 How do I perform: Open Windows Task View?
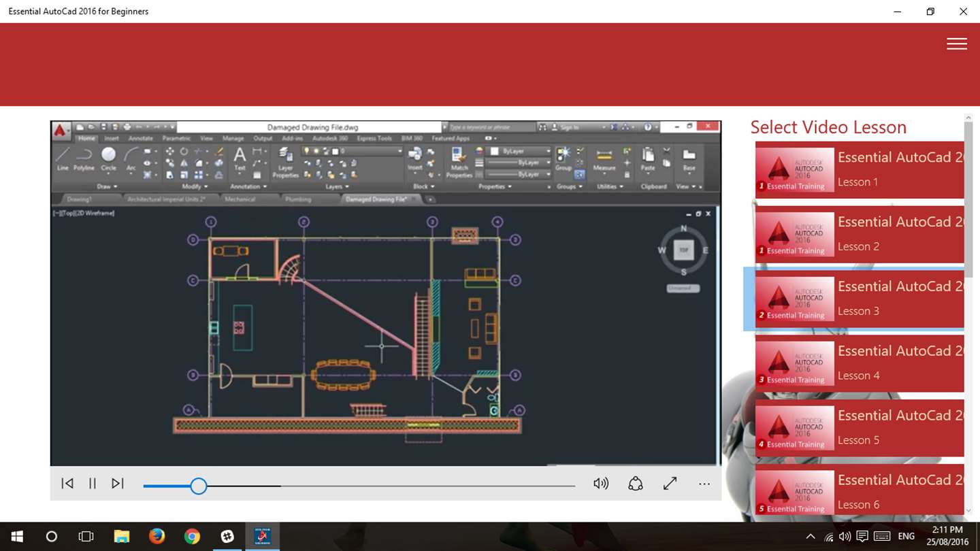click(x=86, y=536)
